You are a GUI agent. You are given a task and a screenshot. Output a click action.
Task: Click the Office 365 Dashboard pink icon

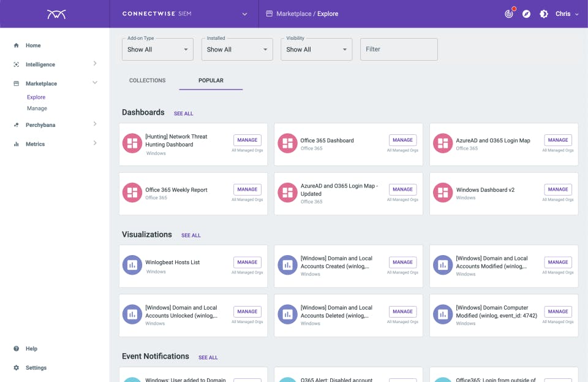coord(288,143)
